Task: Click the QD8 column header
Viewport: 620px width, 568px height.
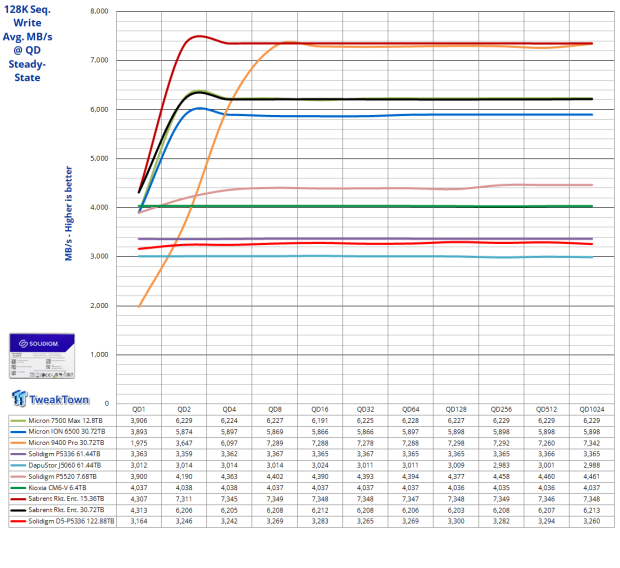Action: 275,409
